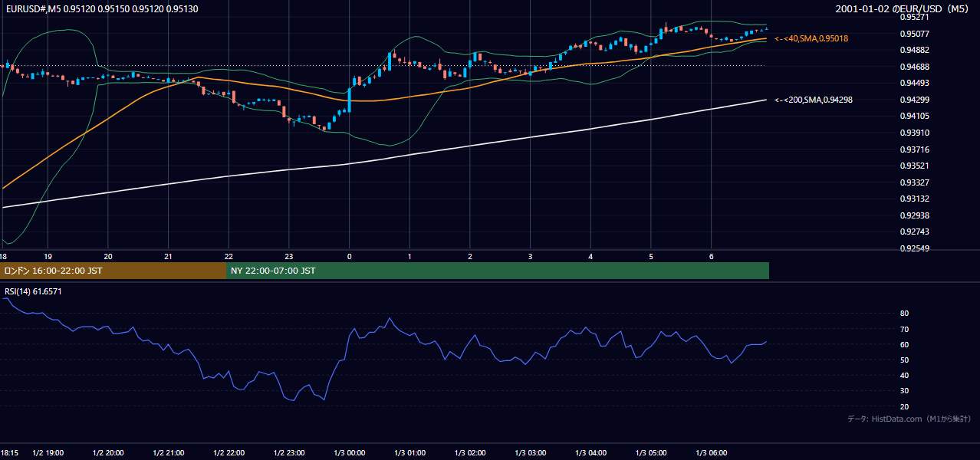Click the 1/2 22:00 time axis label
980x460 pixels.
tap(229, 453)
